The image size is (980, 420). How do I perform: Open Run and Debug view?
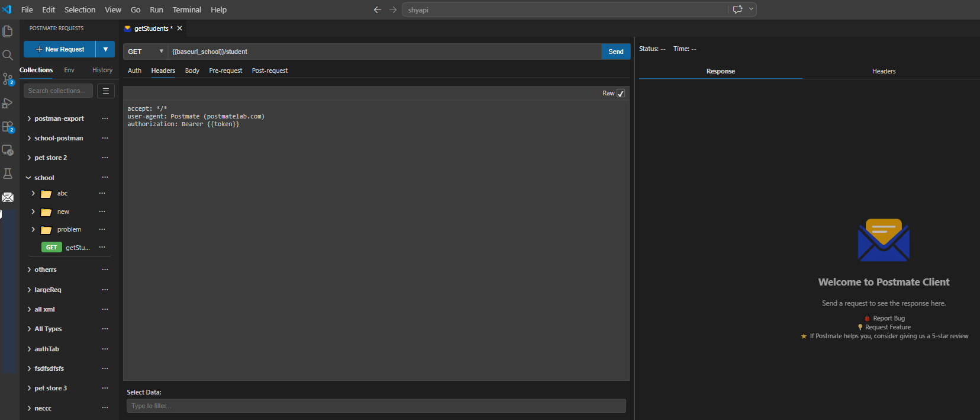click(8, 102)
